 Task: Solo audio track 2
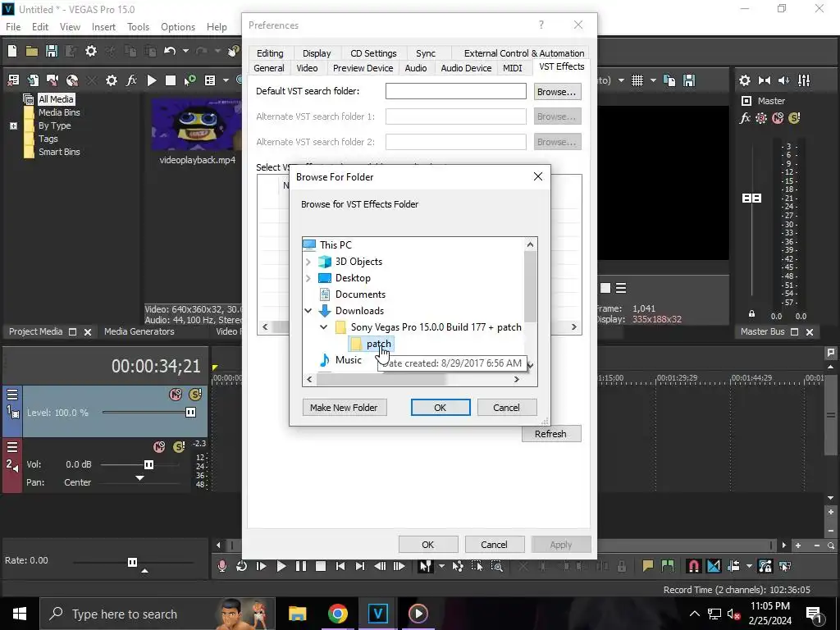(x=179, y=447)
